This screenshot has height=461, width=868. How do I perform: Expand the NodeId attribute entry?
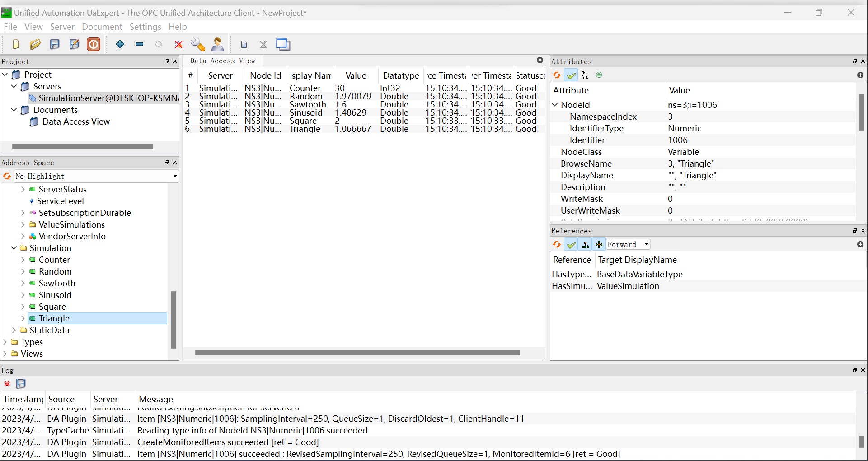coord(555,104)
